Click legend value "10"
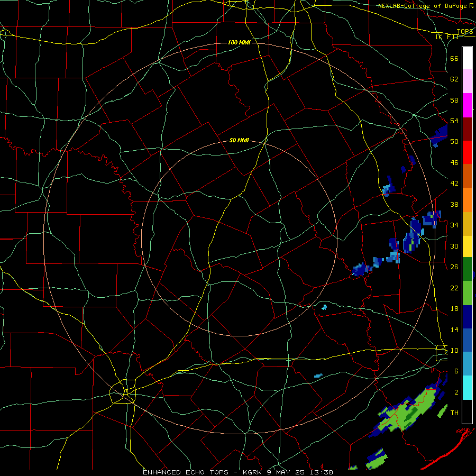The height and width of the screenshot is (476, 476). coord(454,350)
